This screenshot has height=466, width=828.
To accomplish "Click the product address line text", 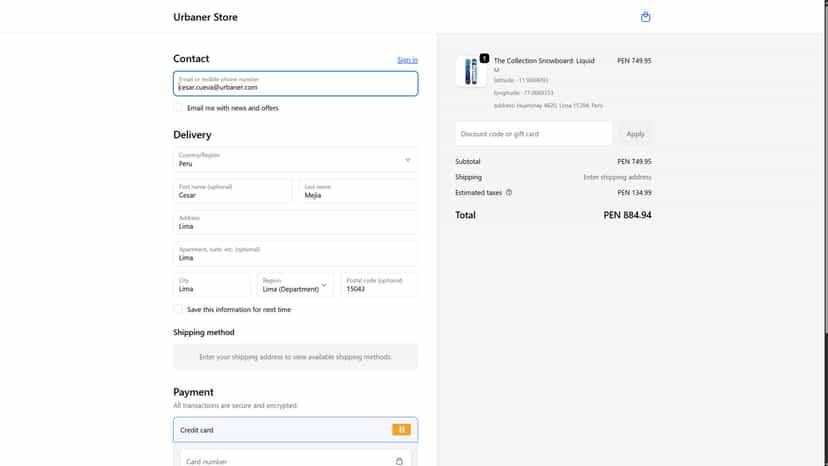I will click(x=548, y=106).
